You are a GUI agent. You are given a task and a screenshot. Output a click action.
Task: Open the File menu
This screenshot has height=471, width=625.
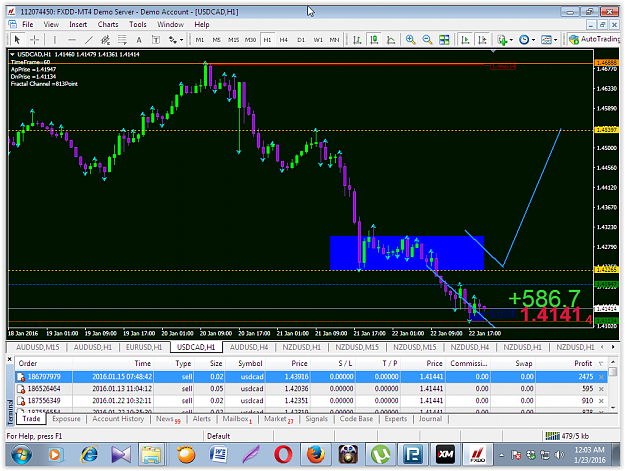coord(28,24)
